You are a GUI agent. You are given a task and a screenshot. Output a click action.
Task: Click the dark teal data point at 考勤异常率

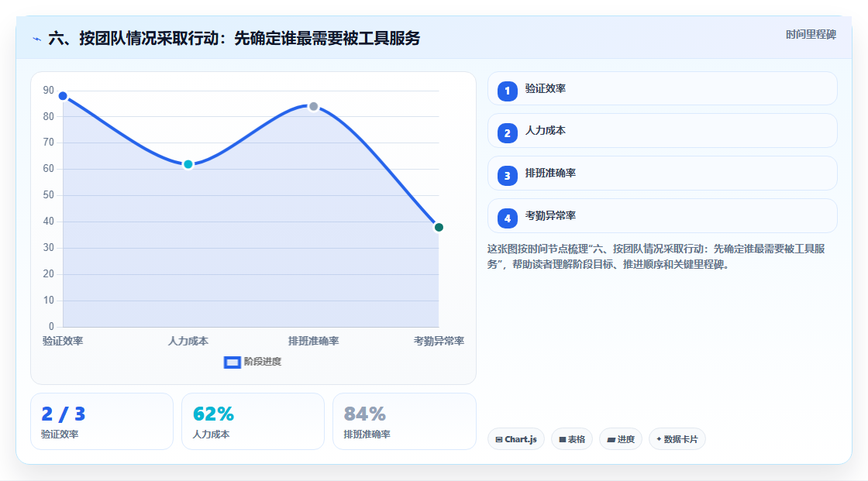(439, 228)
